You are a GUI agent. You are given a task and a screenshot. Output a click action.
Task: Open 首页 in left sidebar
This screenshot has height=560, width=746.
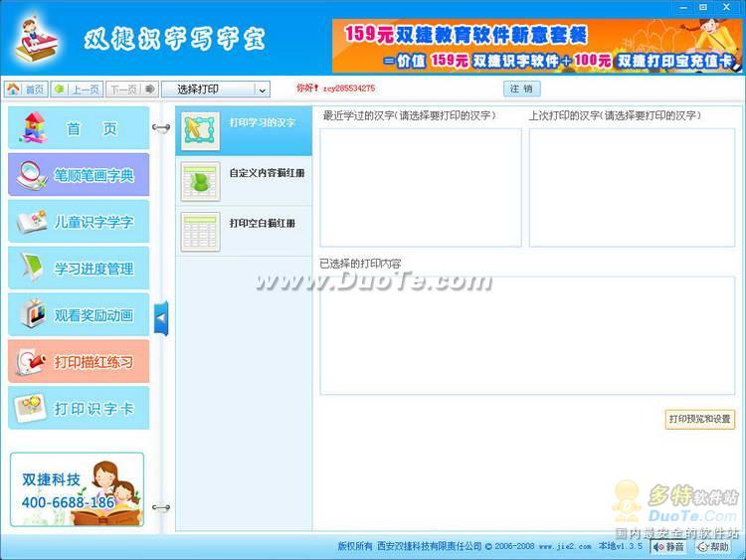79,128
